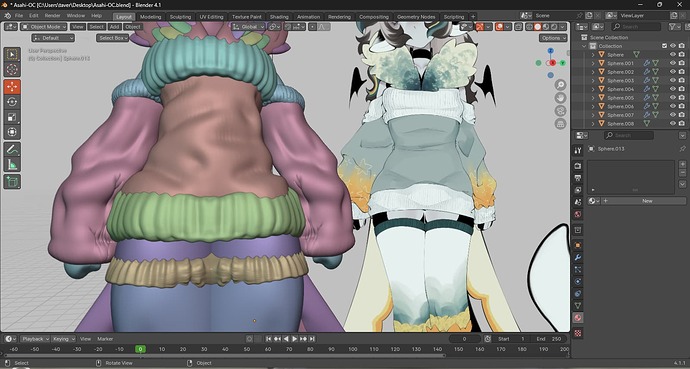The image size is (690, 369).
Task: Open the Physics properties tab
Action: [x=578, y=281]
